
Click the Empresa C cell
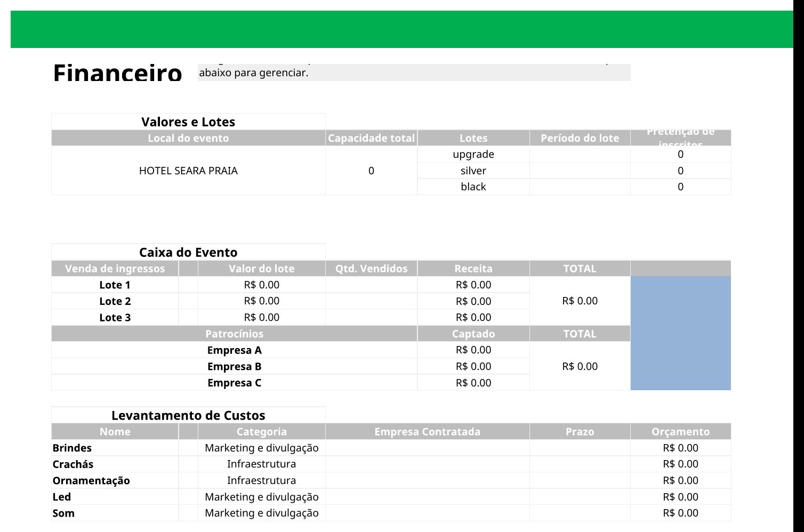click(234, 383)
